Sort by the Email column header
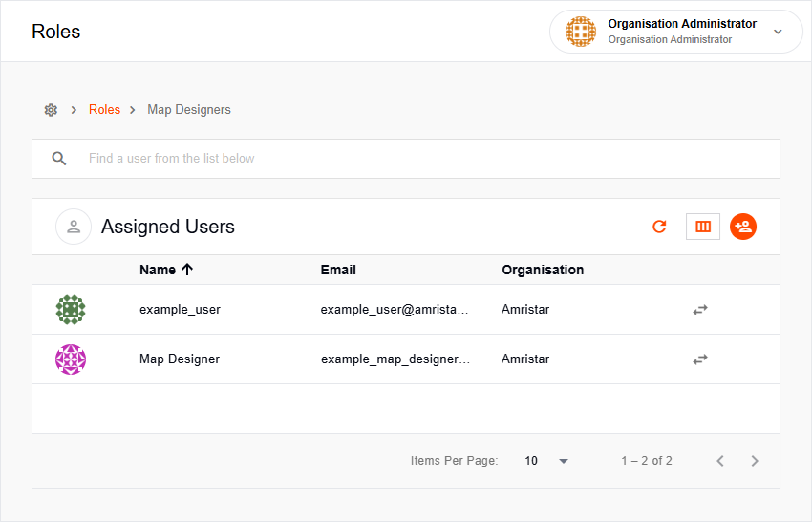The image size is (812, 522). coord(338,270)
